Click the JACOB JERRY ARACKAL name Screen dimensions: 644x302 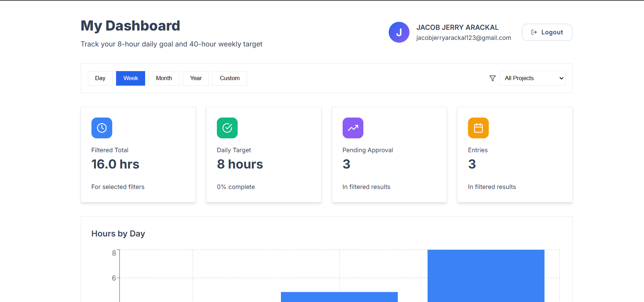click(457, 27)
